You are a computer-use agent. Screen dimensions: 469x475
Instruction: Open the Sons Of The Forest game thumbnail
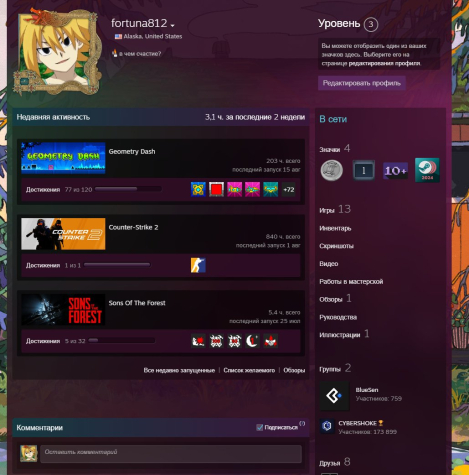tap(63, 309)
